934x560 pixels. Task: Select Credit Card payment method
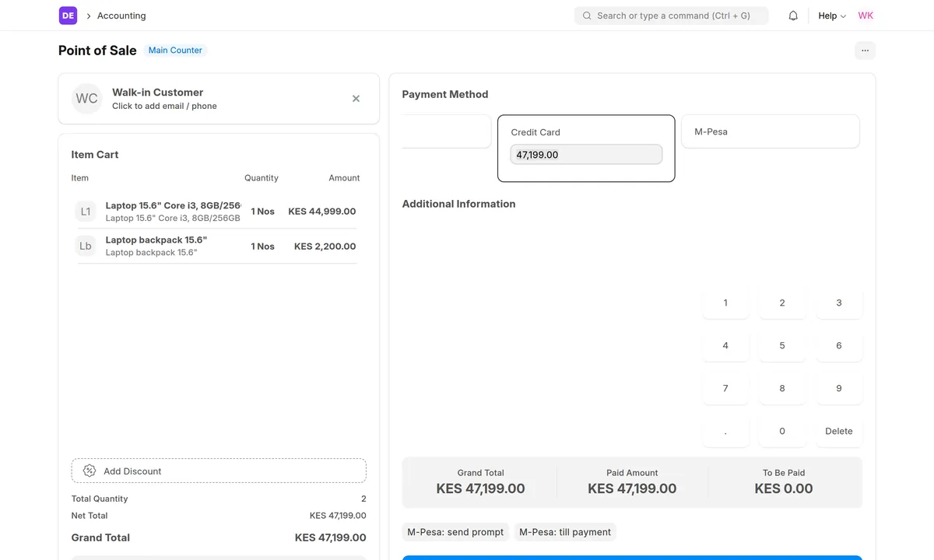(x=586, y=149)
